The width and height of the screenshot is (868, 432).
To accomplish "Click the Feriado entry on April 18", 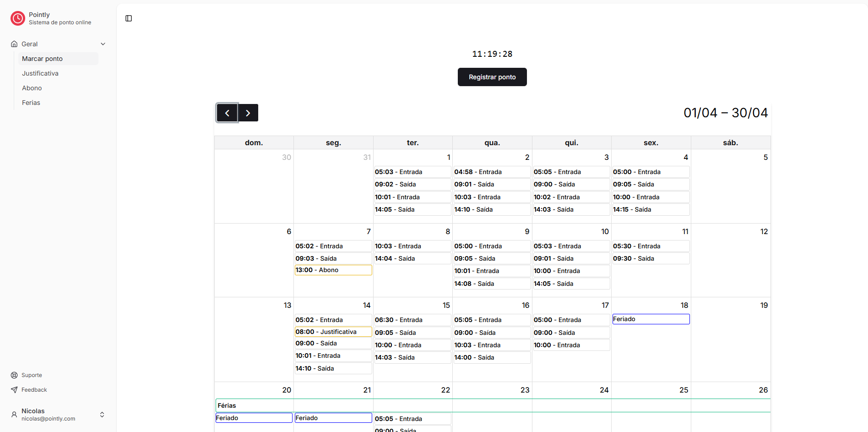I will (x=651, y=319).
